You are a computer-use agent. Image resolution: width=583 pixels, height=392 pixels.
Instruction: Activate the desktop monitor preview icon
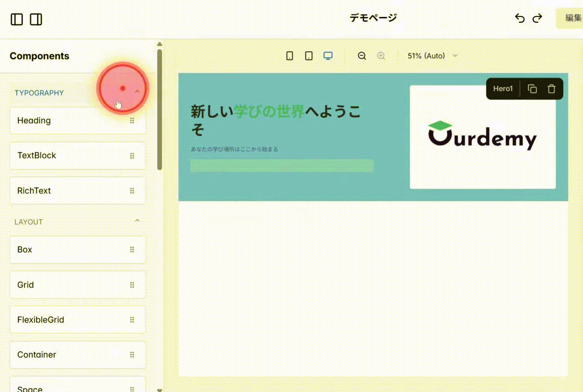(x=328, y=55)
